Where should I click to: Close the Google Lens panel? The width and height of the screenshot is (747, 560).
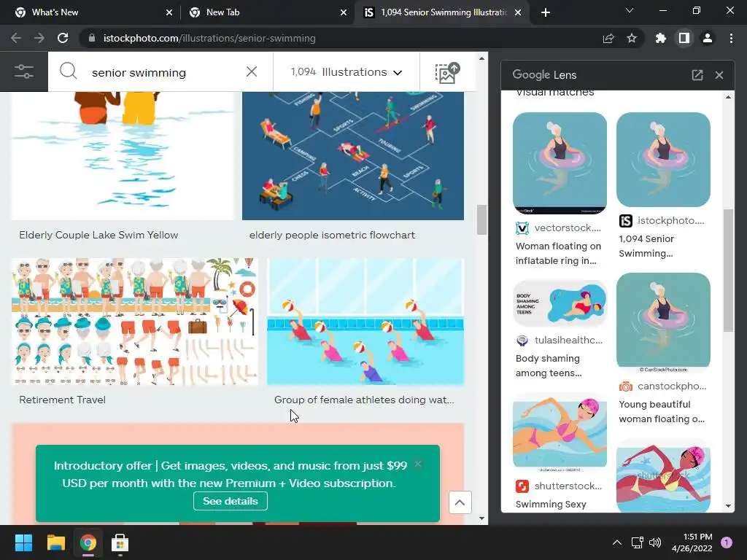[x=719, y=75]
